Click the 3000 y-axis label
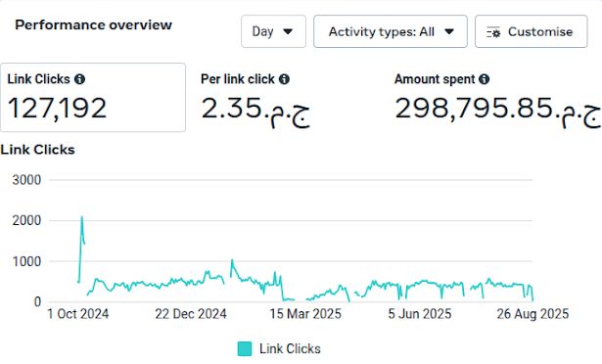602x364 pixels. click(x=26, y=180)
